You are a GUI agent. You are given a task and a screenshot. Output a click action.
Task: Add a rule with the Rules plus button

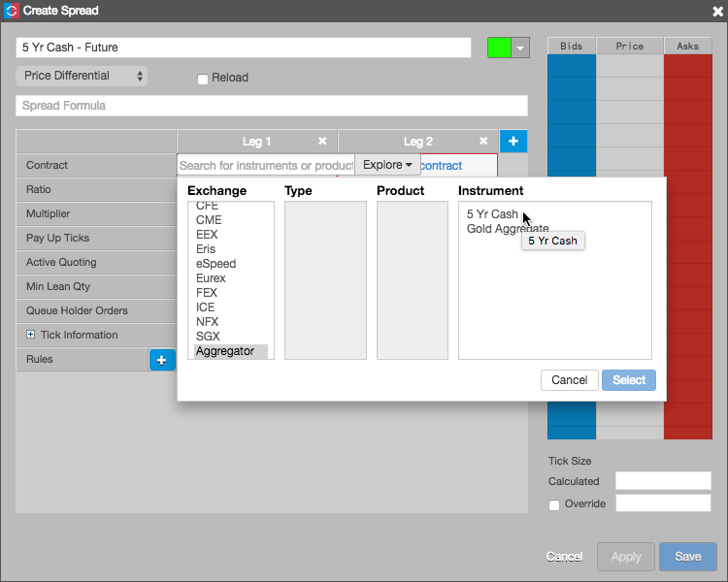pyautogui.click(x=161, y=360)
